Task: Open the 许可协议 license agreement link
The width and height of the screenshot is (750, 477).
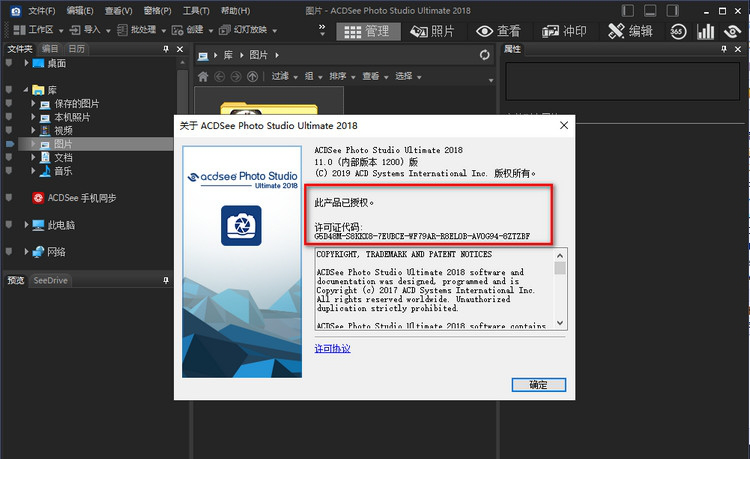Action: [x=332, y=348]
